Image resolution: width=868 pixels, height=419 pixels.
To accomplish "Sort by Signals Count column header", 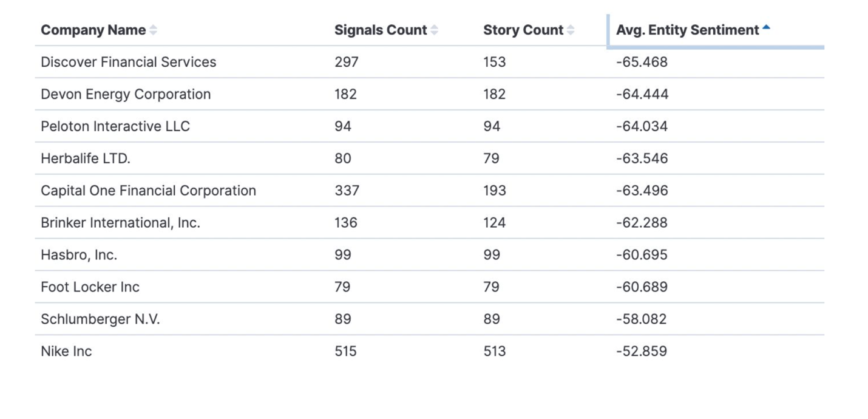I will pyautogui.click(x=381, y=30).
